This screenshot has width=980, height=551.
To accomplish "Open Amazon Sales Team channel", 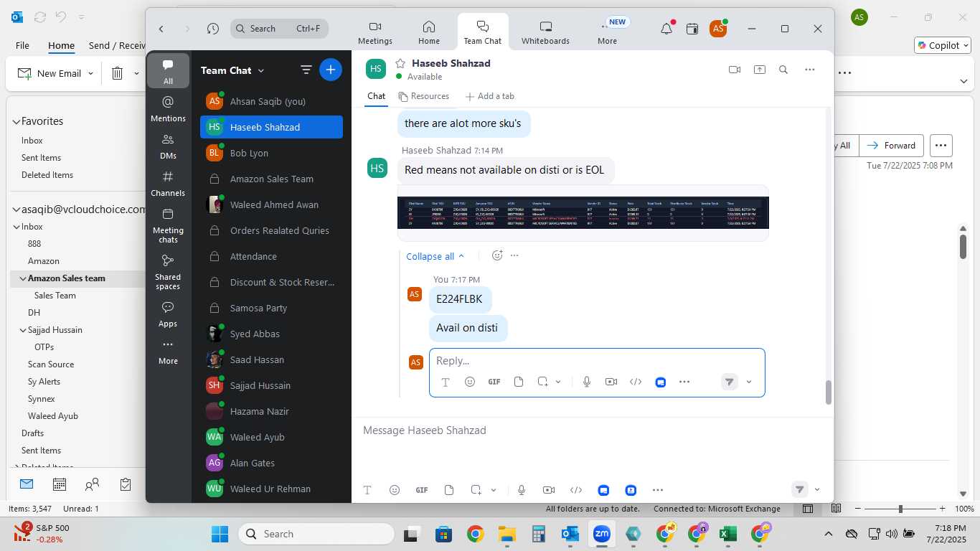I will coord(271,179).
